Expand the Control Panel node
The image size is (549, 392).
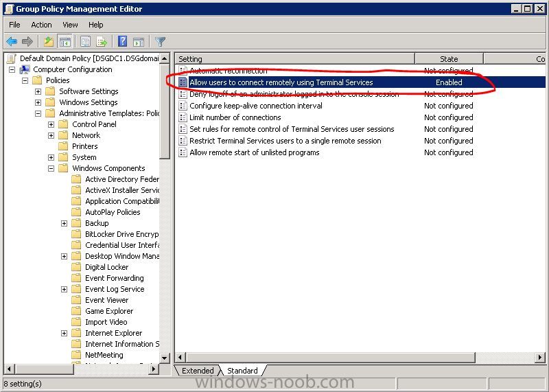tap(51, 124)
